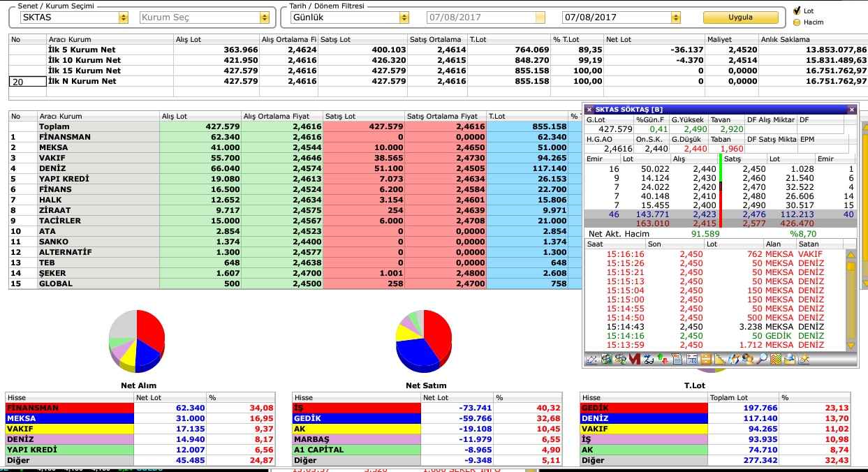Image resolution: width=868 pixels, height=472 pixels.
Task: Click the 15:14:16 GEDİK DENİZ trade row
Action: coord(714,336)
